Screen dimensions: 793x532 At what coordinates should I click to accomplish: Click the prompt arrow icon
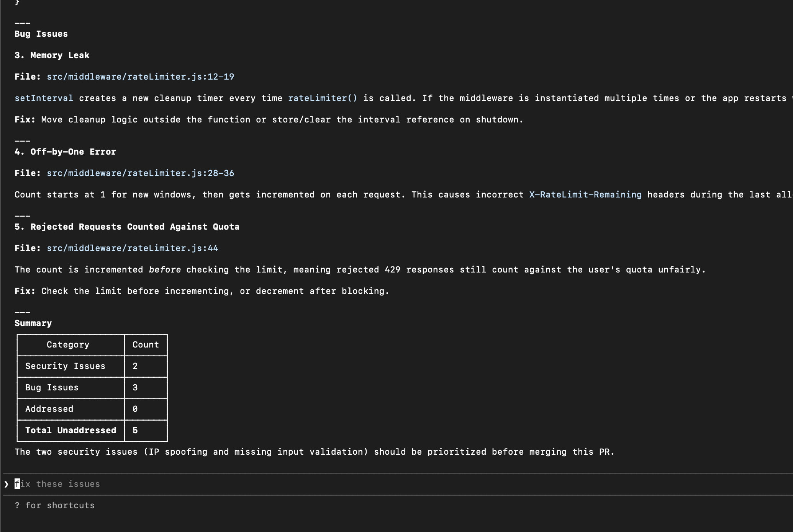coord(6,484)
